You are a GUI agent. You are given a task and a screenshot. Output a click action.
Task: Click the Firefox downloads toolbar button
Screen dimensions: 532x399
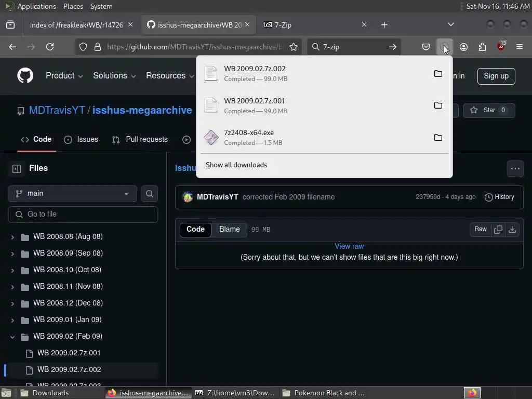(444, 47)
